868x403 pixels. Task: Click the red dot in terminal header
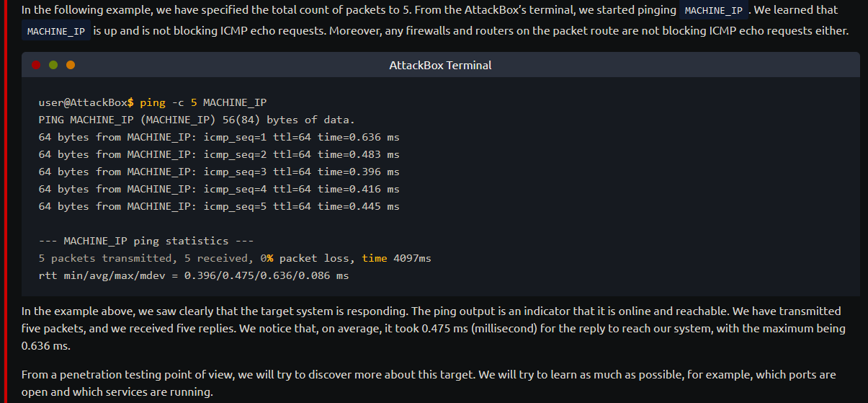pyautogui.click(x=36, y=65)
